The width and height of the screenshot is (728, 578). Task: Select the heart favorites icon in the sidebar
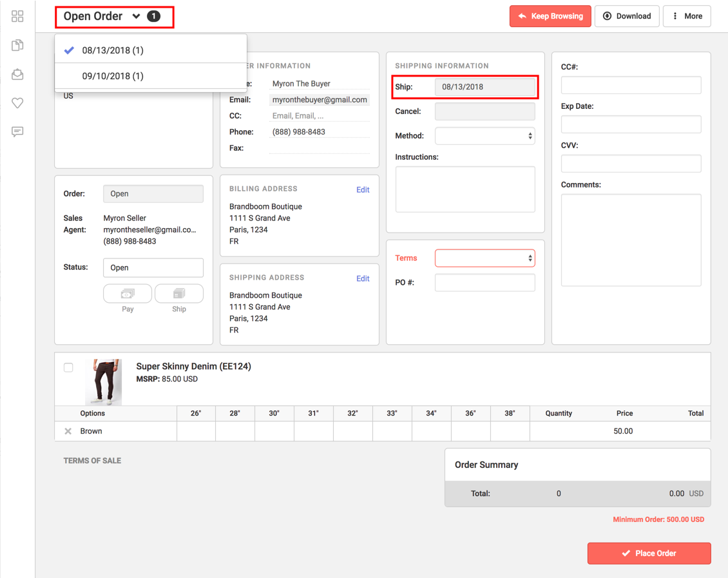[17, 103]
